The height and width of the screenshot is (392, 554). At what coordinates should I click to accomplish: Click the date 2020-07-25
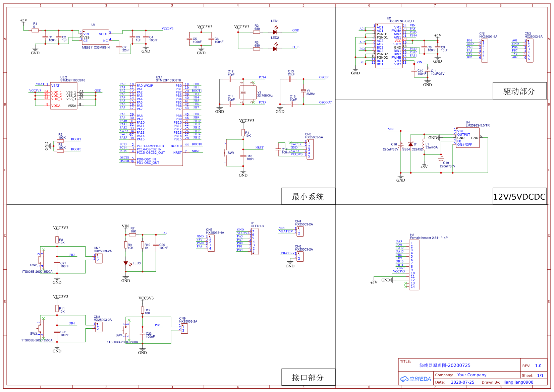click(x=462, y=382)
